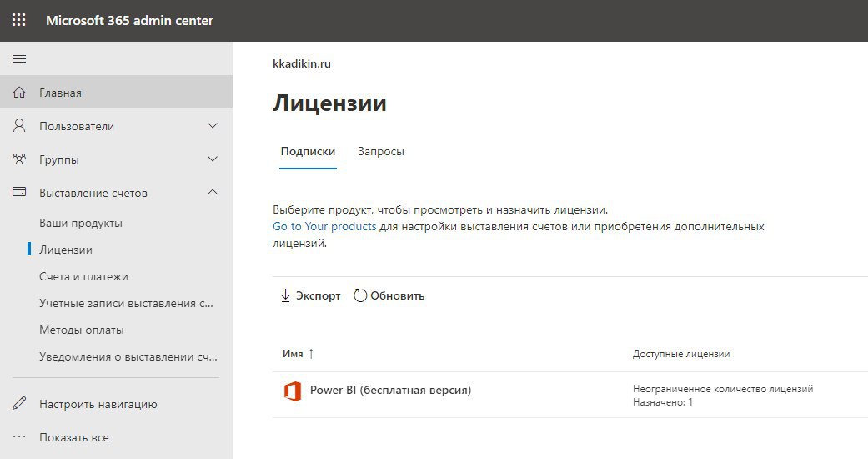Expand the Пользователи chevron

coord(213,126)
